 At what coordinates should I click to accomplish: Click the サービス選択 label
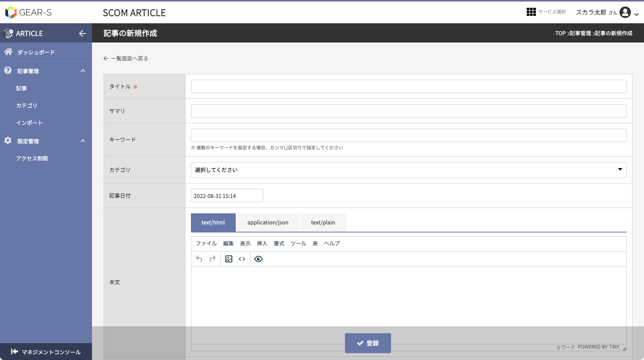point(552,12)
